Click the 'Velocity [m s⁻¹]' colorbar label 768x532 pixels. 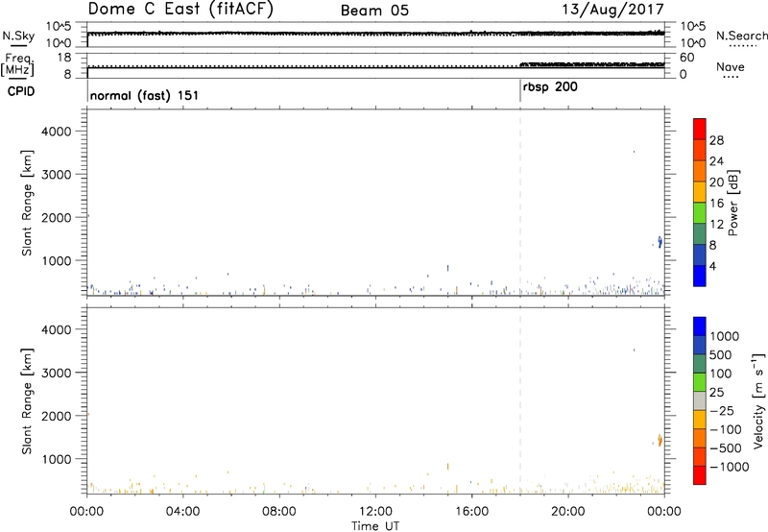tap(758, 400)
